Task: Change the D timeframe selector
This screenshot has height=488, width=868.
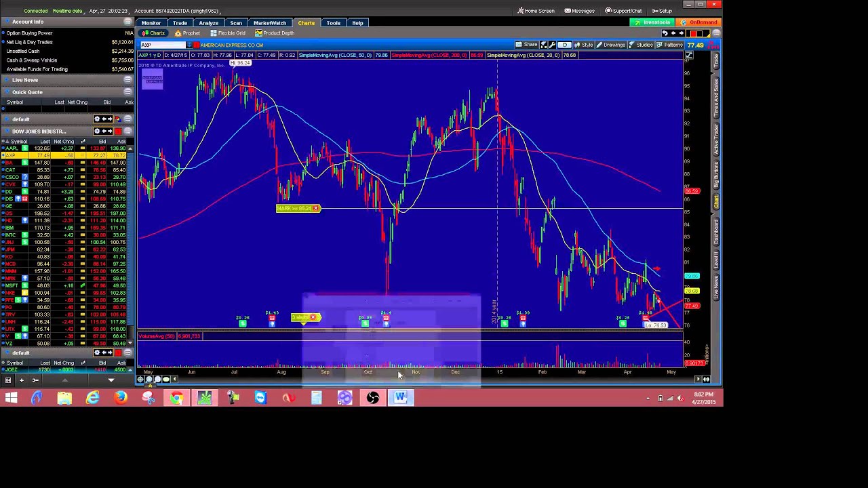Action: pos(564,45)
